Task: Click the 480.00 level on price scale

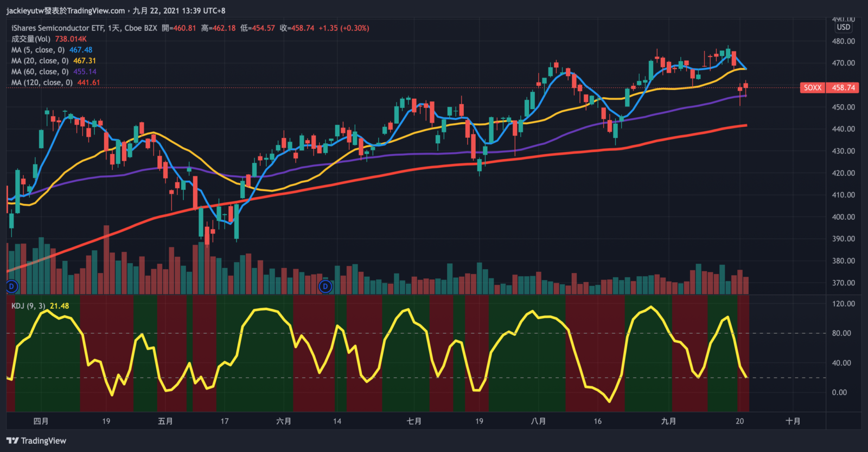Action: [x=843, y=41]
